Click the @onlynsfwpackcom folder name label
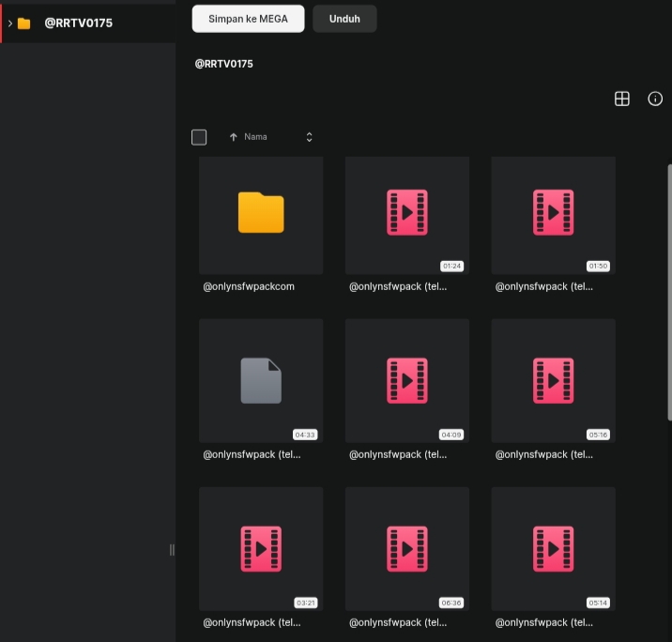 click(x=249, y=286)
